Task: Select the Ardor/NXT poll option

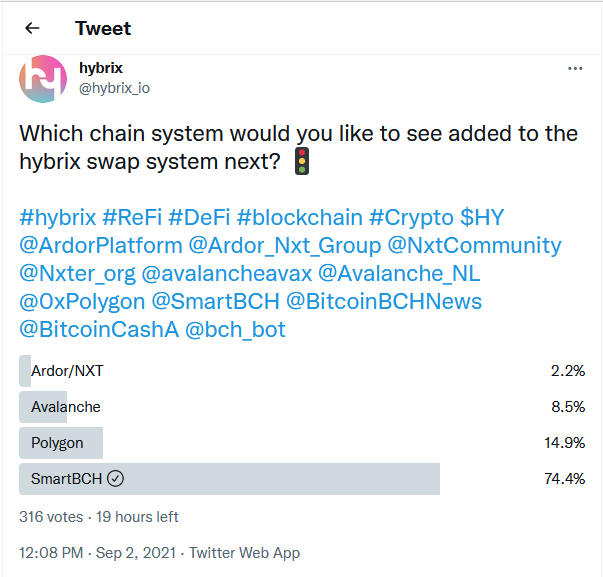Action: pos(302,371)
